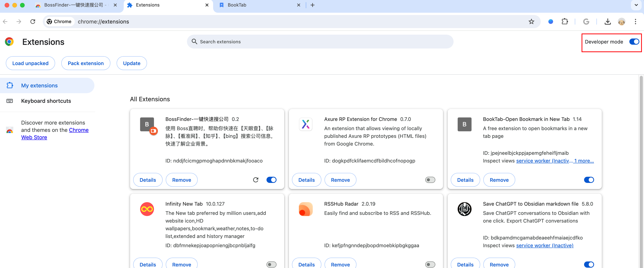644x268 pixels.
Task: Click the Search extensions field
Action: pos(320,42)
